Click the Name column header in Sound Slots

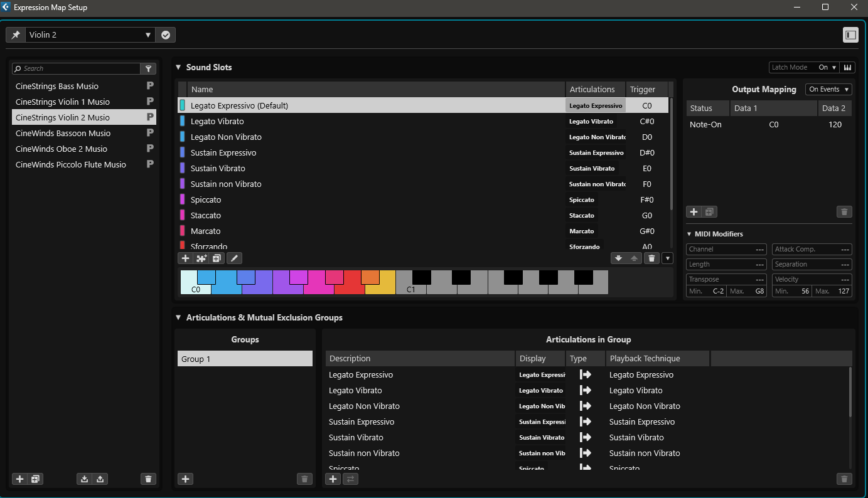(x=376, y=90)
